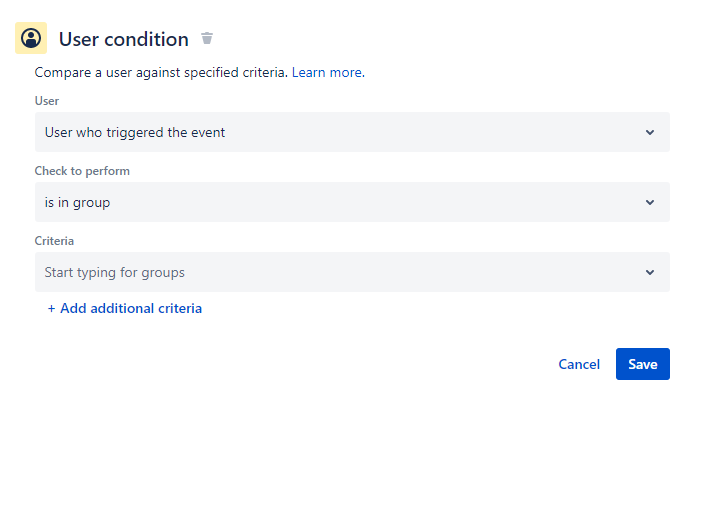Click the User condition person icon
The height and width of the screenshot is (531, 721).
coord(31,39)
